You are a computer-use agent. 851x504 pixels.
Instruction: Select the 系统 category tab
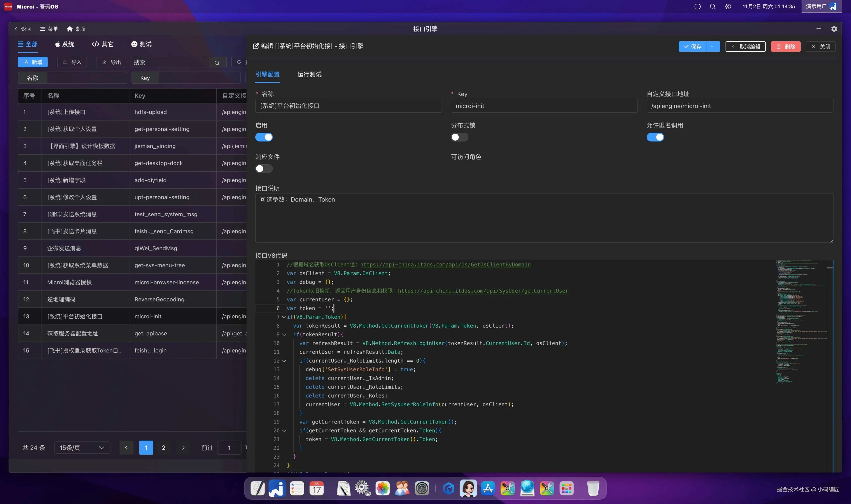65,44
